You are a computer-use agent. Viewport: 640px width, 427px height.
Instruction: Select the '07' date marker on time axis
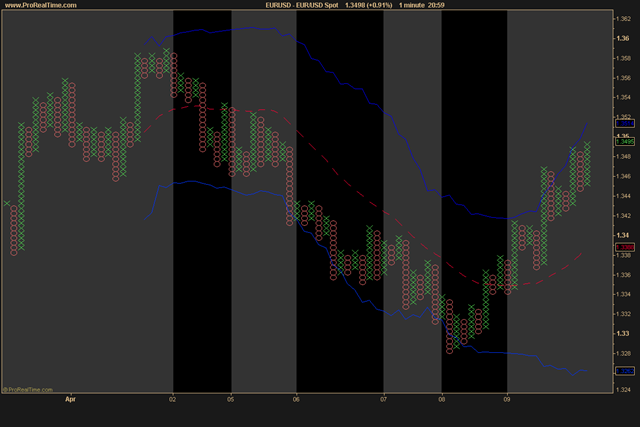point(383,399)
